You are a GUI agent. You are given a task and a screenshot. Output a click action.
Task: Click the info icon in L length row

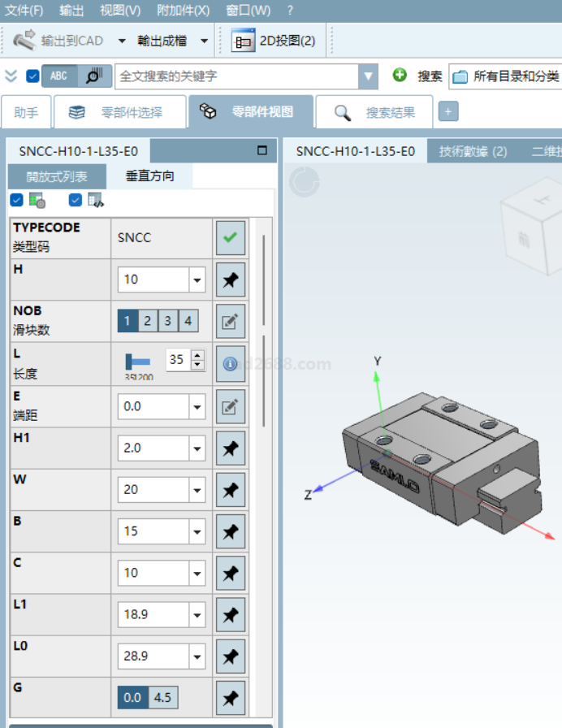coord(231,364)
